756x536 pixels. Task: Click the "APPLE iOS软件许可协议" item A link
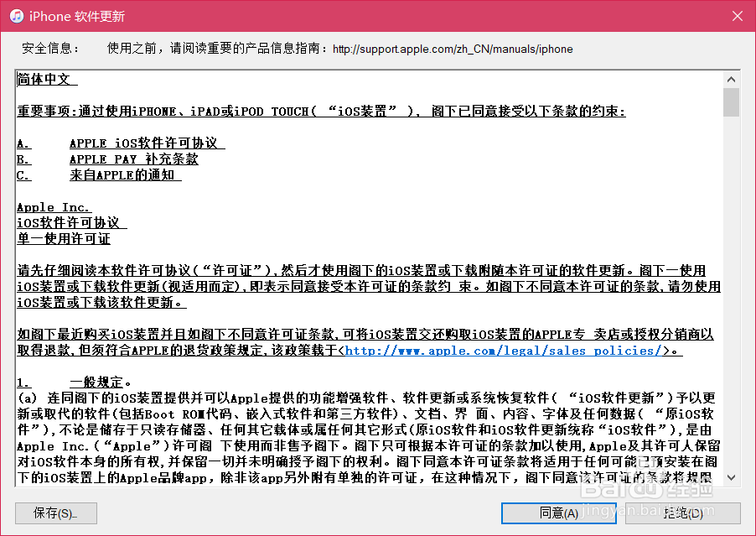tap(146, 143)
